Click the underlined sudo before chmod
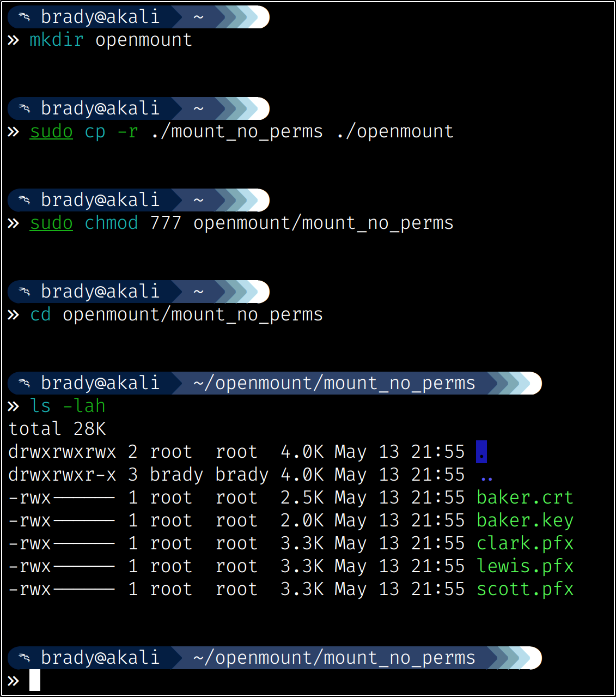This screenshot has width=616, height=697. click(51, 223)
